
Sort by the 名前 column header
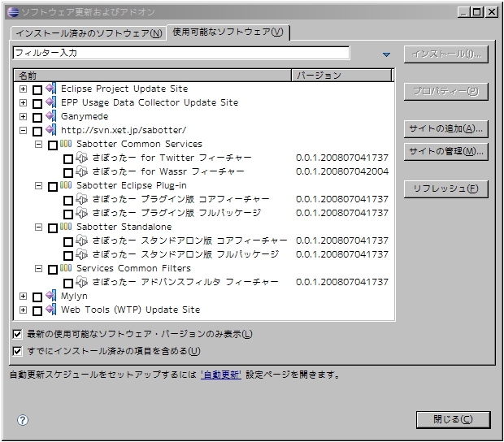pos(153,76)
